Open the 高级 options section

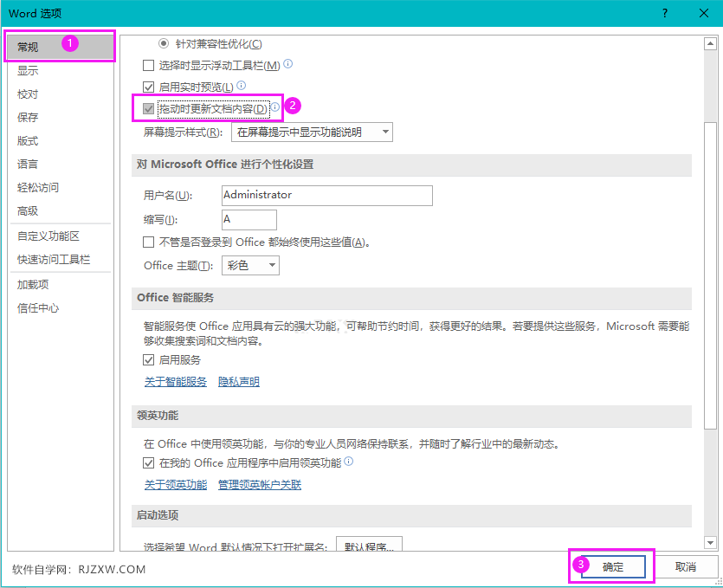[x=29, y=210]
